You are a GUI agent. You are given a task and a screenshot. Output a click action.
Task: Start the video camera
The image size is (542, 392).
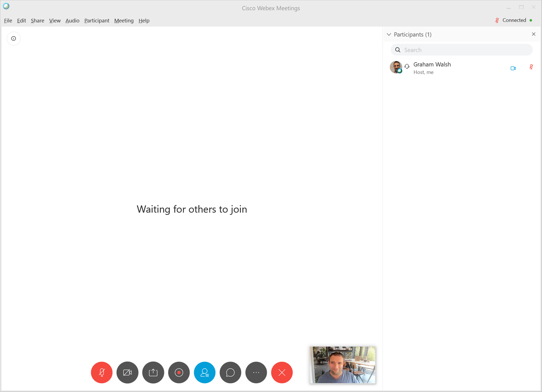pyautogui.click(x=127, y=372)
